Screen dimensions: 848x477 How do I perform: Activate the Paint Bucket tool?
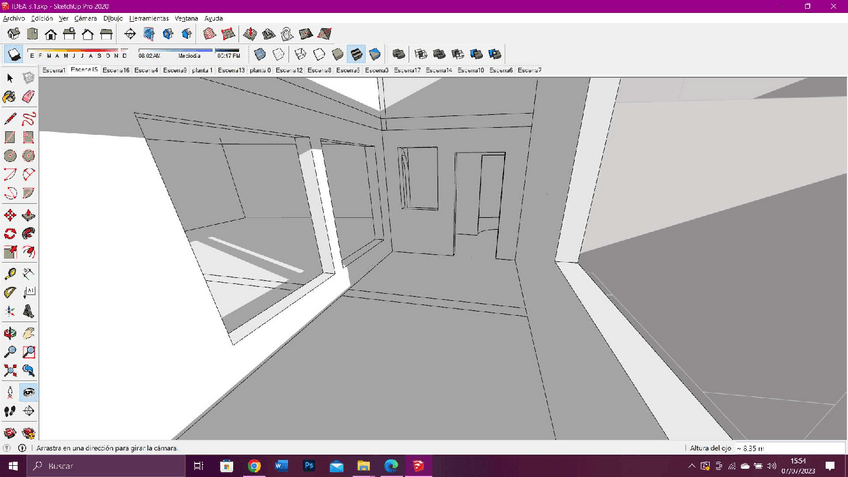pos(10,97)
